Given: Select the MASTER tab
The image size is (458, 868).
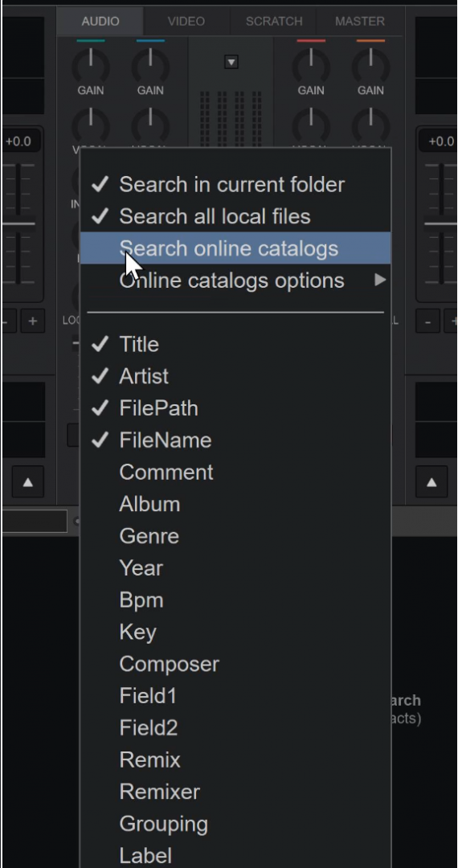Looking at the screenshot, I should (x=359, y=21).
